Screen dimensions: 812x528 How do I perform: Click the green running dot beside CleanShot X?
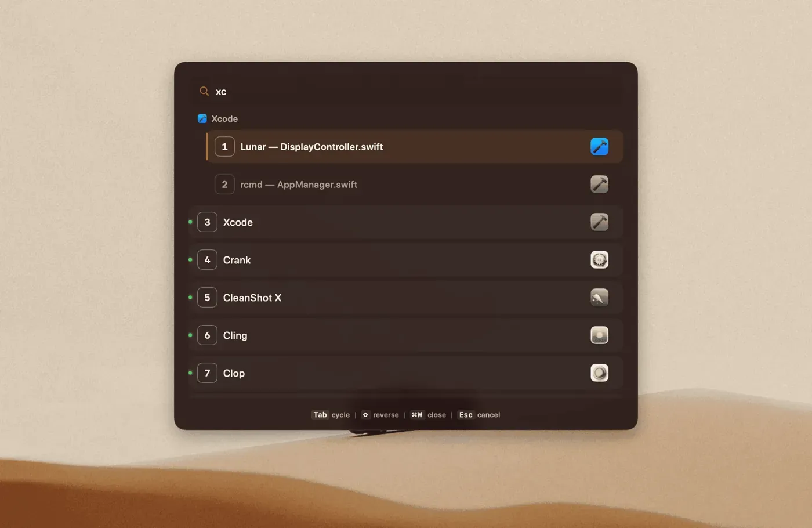(190, 298)
